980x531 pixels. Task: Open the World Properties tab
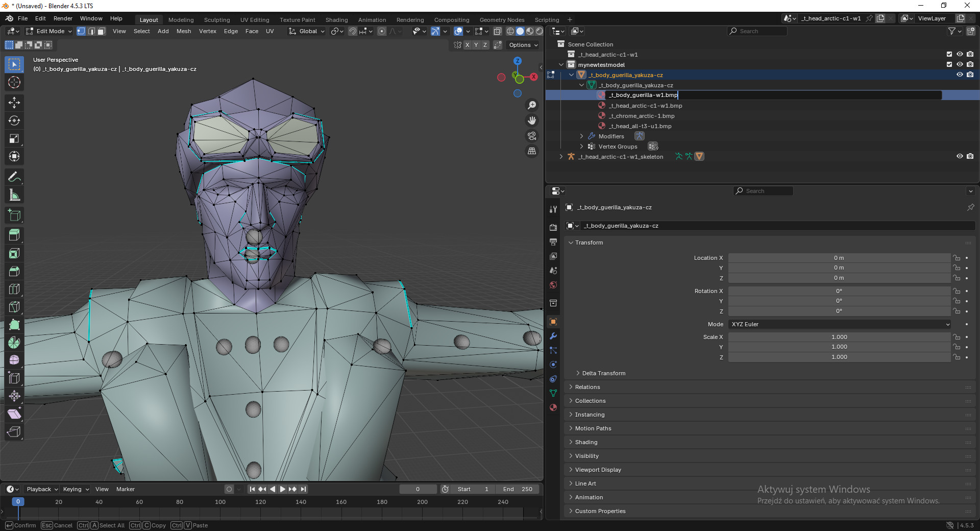click(x=553, y=285)
